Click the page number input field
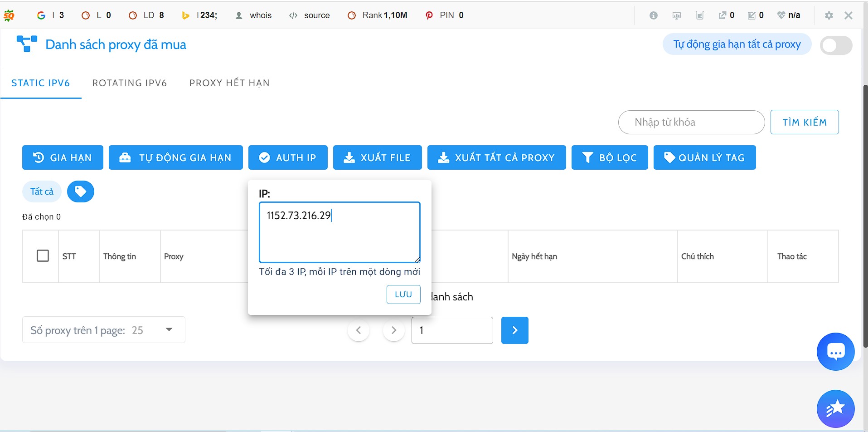The width and height of the screenshot is (868, 432). [452, 330]
